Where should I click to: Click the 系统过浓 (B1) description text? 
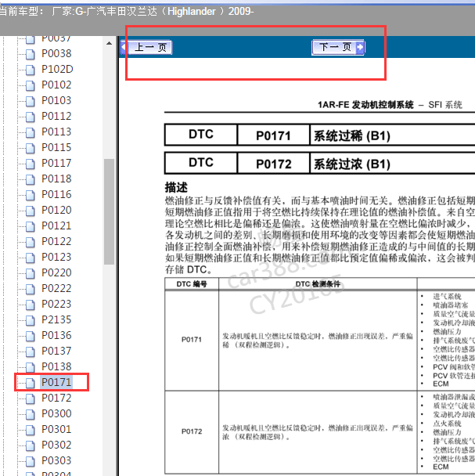click(352, 164)
